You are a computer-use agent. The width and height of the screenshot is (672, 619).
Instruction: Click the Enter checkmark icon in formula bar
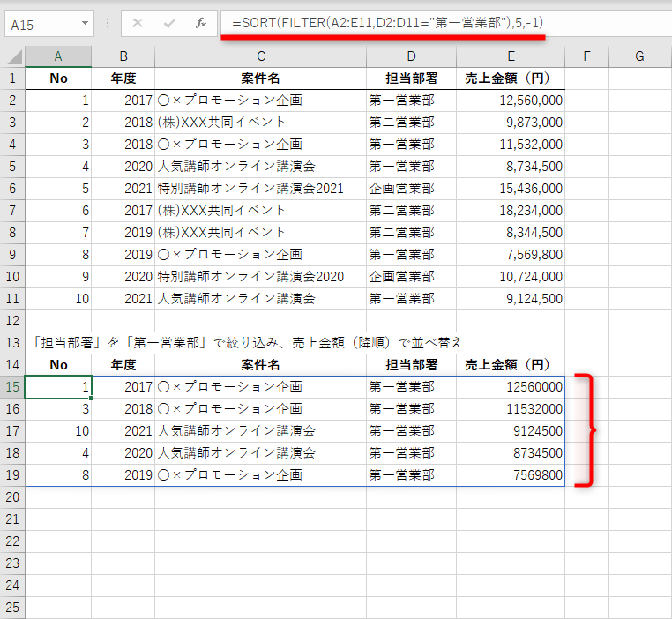(x=169, y=23)
